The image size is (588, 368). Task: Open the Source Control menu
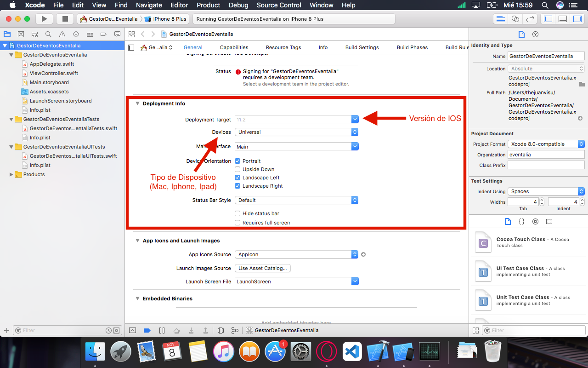279,5
